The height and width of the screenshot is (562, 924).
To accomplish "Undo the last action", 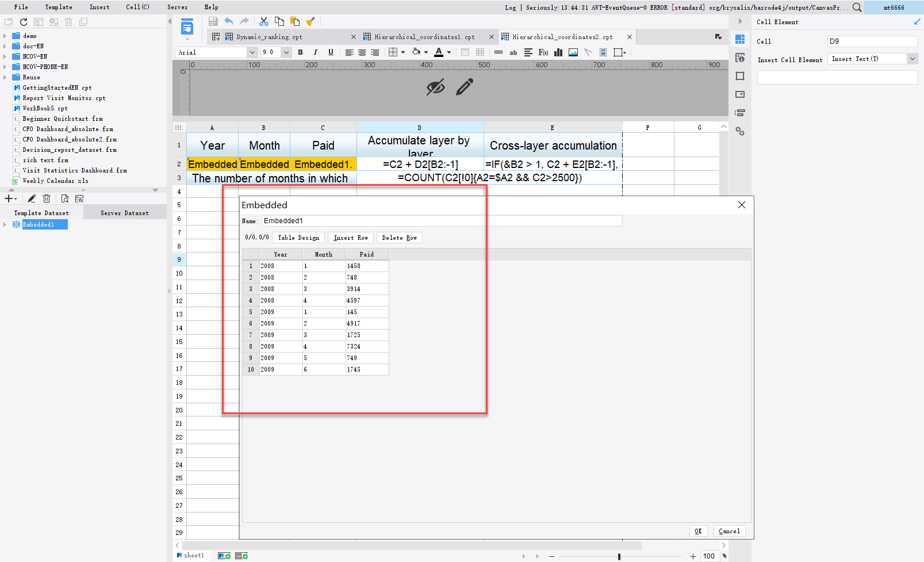I will pos(228,21).
